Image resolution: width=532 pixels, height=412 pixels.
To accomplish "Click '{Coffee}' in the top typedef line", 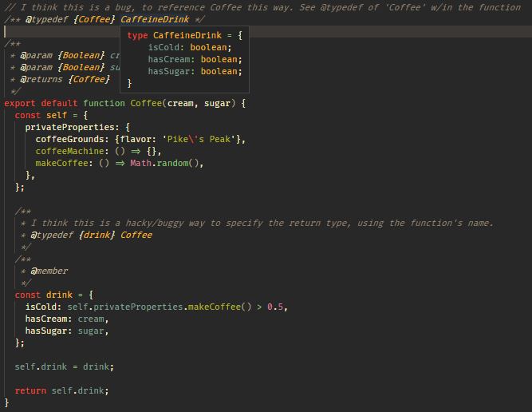I will coord(94,19).
